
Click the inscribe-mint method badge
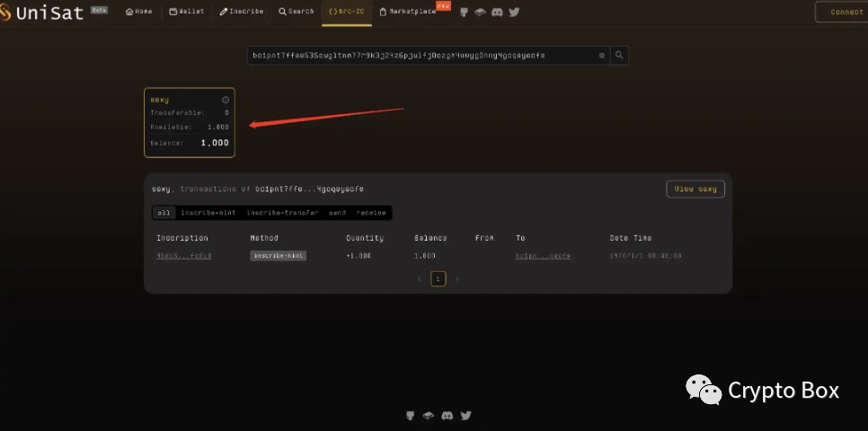click(278, 256)
